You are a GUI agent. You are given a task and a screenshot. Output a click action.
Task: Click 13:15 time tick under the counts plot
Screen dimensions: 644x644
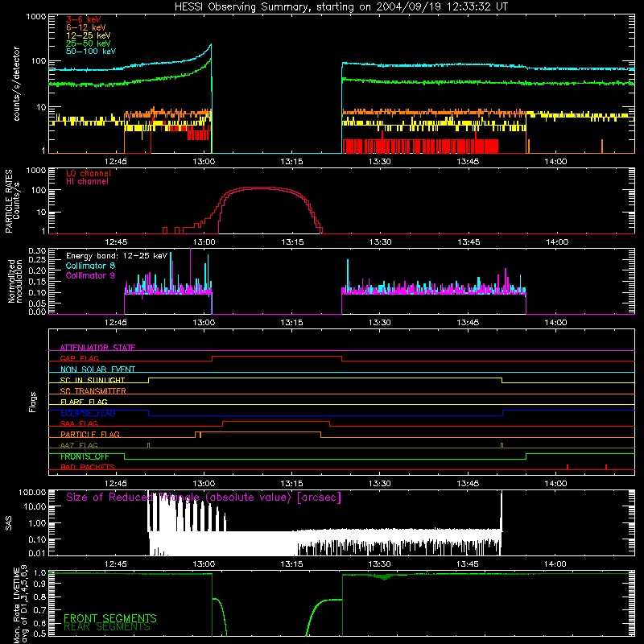pos(291,162)
